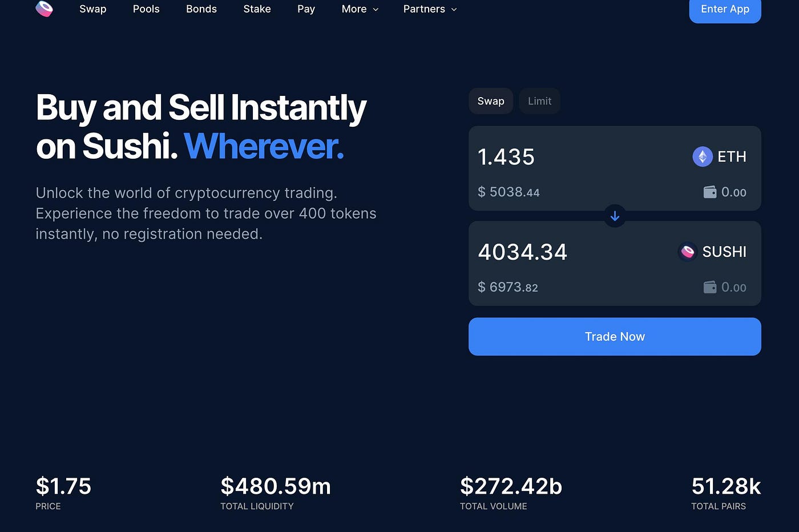799x532 pixels.
Task: Click the Sushi logo icon
Action: click(45, 9)
